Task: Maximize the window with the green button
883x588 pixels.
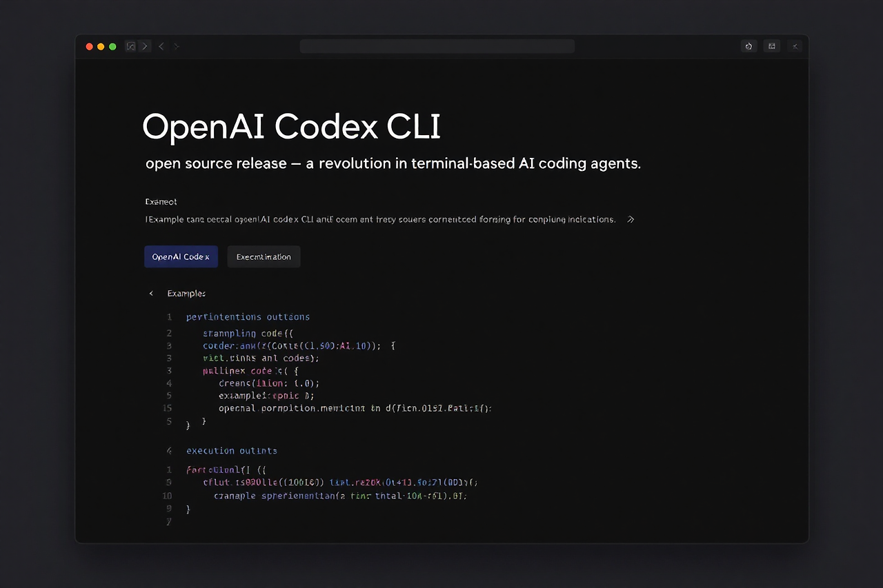Action: [112, 46]
